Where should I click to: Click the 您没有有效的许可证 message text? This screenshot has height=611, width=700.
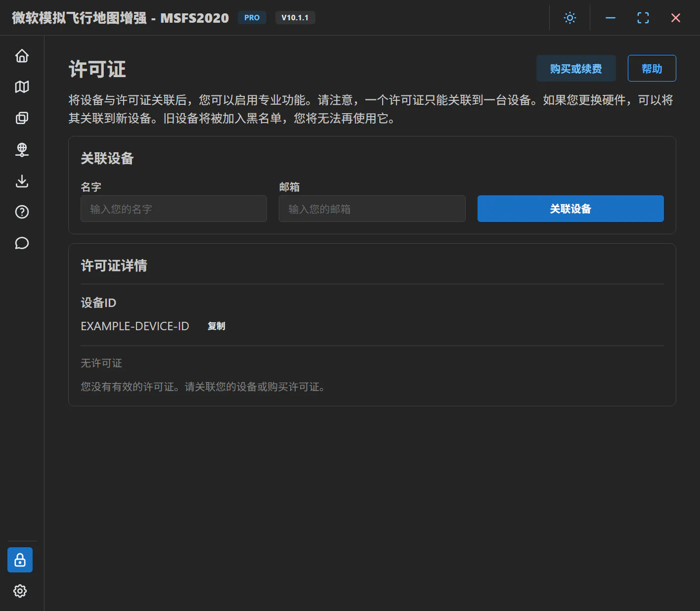coord(203,387)
